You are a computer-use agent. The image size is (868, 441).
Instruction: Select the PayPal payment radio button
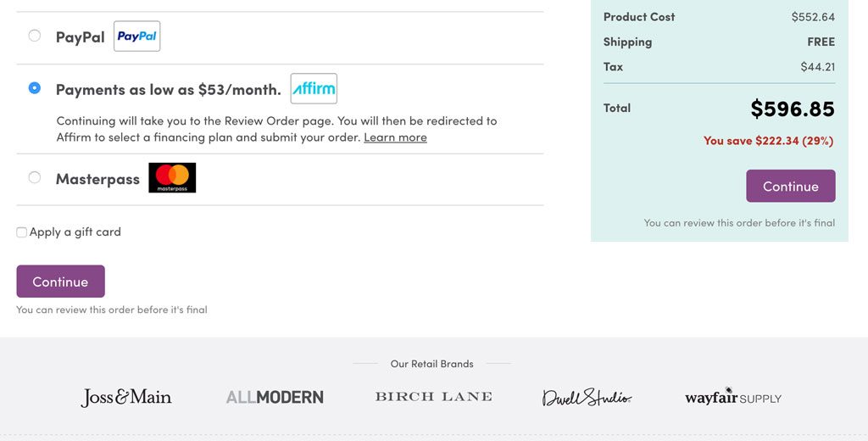click(x=35, y=36)
